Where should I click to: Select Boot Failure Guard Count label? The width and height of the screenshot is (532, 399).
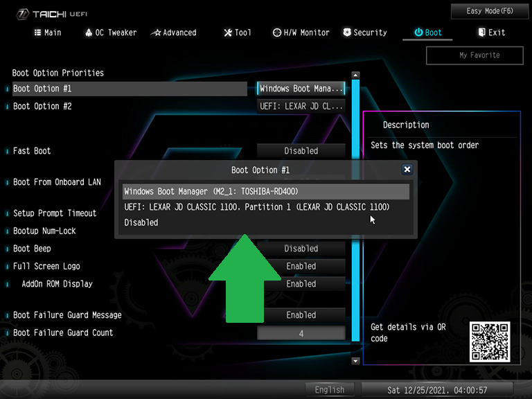tap(63, 332)
